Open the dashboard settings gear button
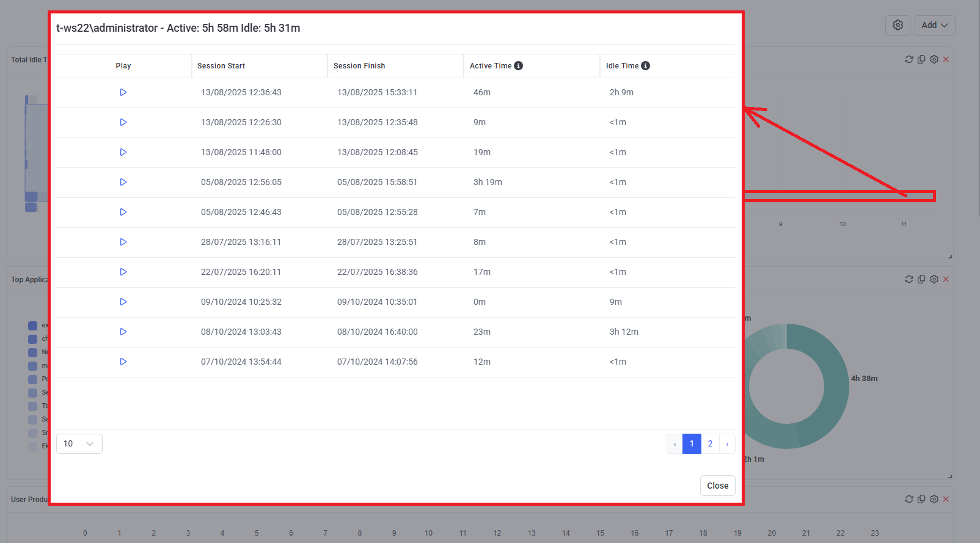 click(x=898, y=25)
